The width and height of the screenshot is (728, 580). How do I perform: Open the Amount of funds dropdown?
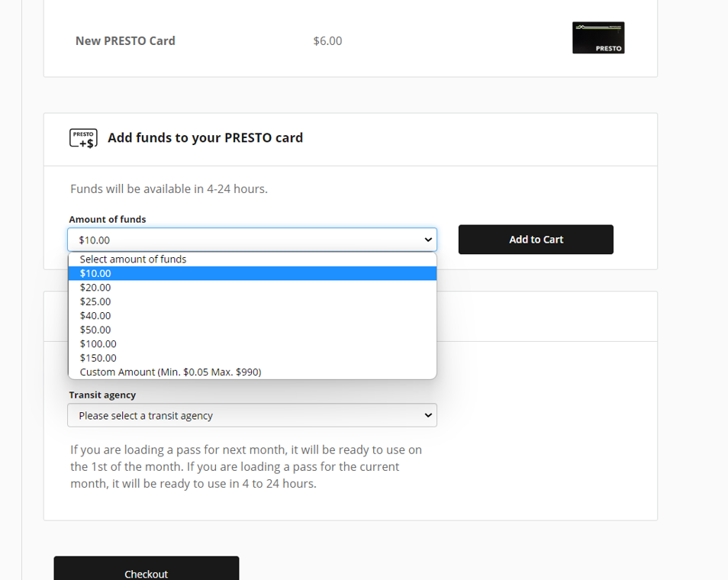252,240
